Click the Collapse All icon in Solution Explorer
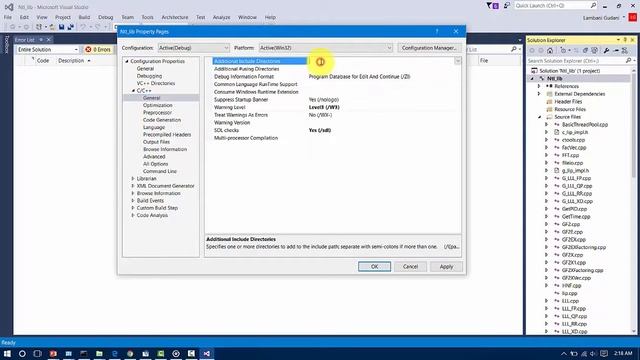Screen dimensions: 640x360 [585, 50]
